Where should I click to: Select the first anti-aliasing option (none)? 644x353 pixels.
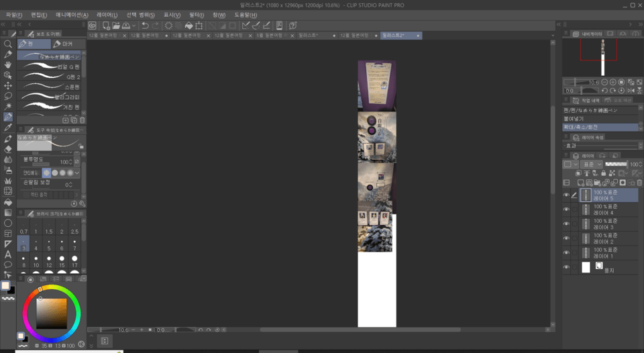(46, 173)
